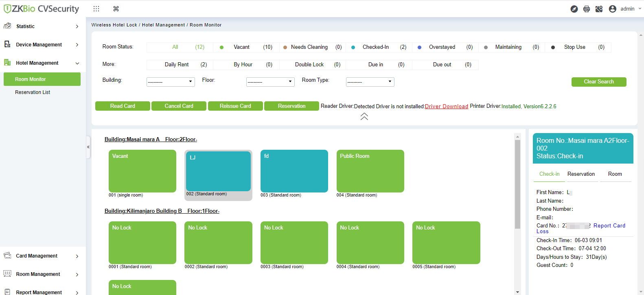Open Reservation List in sidebar
The height and width of the screenshot is (295, 644).
pyautogui.click(x=33, y=92)
